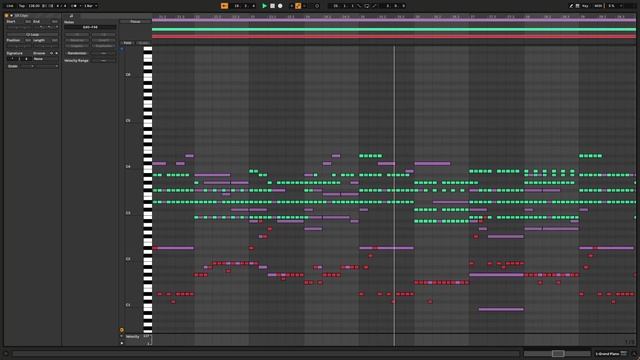Screen dimensions: 640x360
Task: Open Key map mode
Action: (x=585, y=6)
